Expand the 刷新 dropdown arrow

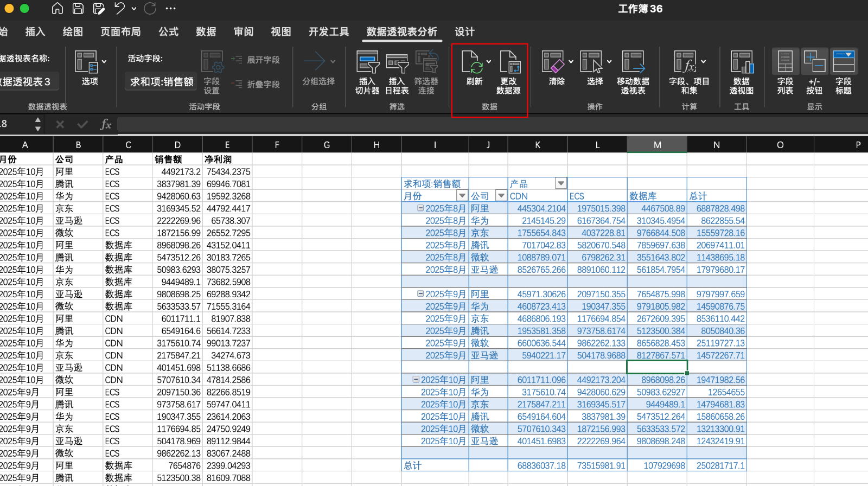pyautogui.click(x=489, y=61)
